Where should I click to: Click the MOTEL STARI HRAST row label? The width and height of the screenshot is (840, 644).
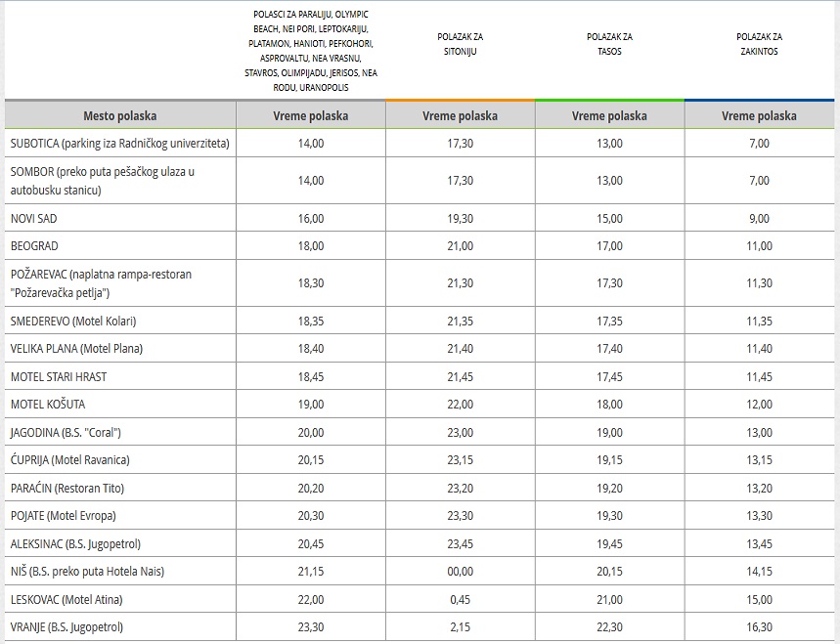pos(59,377)
